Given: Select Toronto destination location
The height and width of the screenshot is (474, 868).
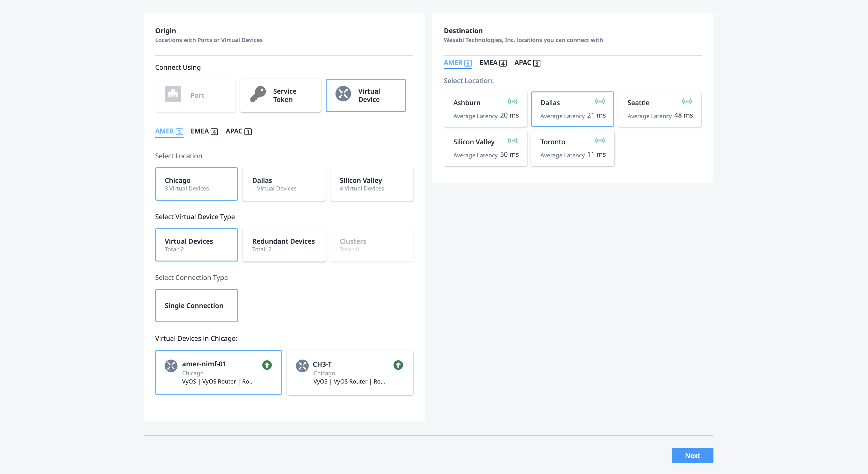Looking at the screenshot, I should click(x=573, y=148).
